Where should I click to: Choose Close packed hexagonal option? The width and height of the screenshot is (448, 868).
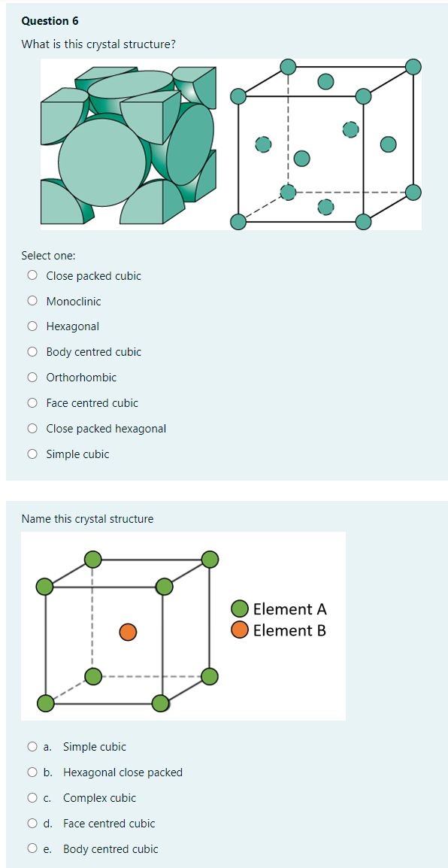pyautogui.click(x=32, y=428)
